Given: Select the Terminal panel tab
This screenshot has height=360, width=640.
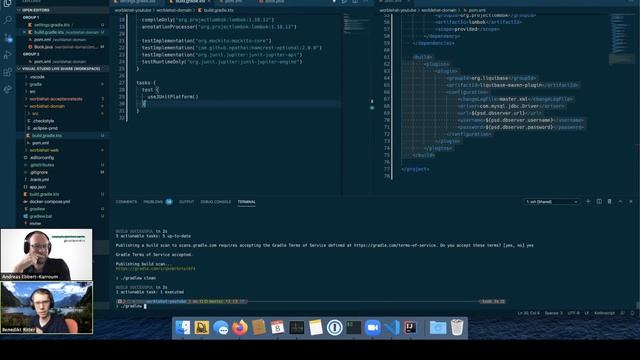Looking at the screenshot, I should [247, 202].
